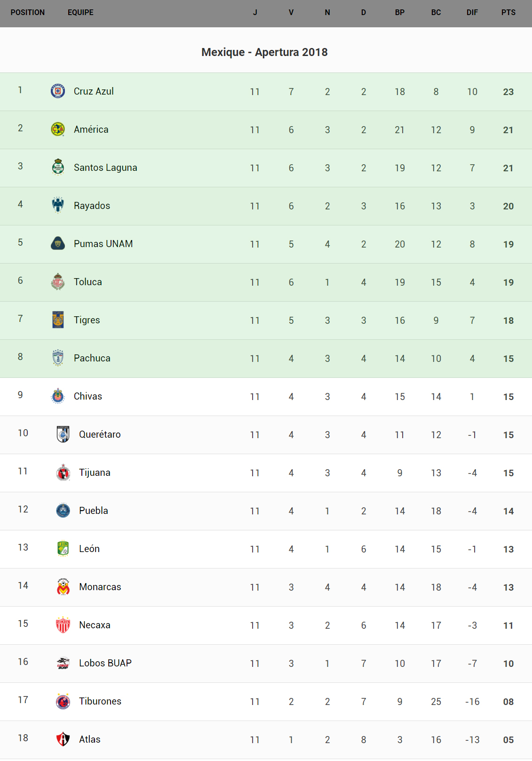The image size is (532, 761).
Task: Click the León team logo
Action: [63, 548]
